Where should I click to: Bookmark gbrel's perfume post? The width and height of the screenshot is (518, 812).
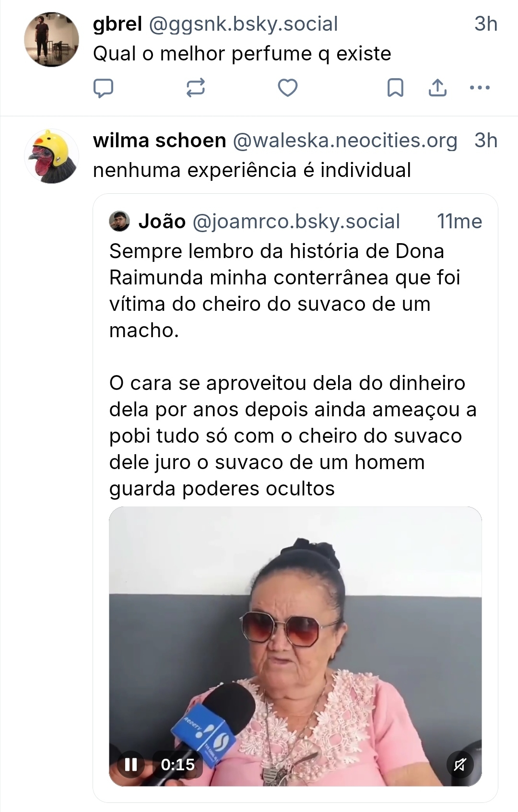pos(395,88)
